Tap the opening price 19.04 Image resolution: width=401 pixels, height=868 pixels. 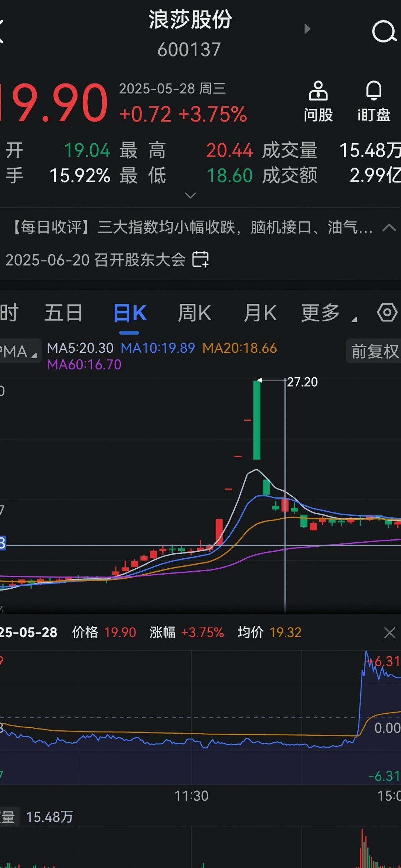tap(87, 150)
